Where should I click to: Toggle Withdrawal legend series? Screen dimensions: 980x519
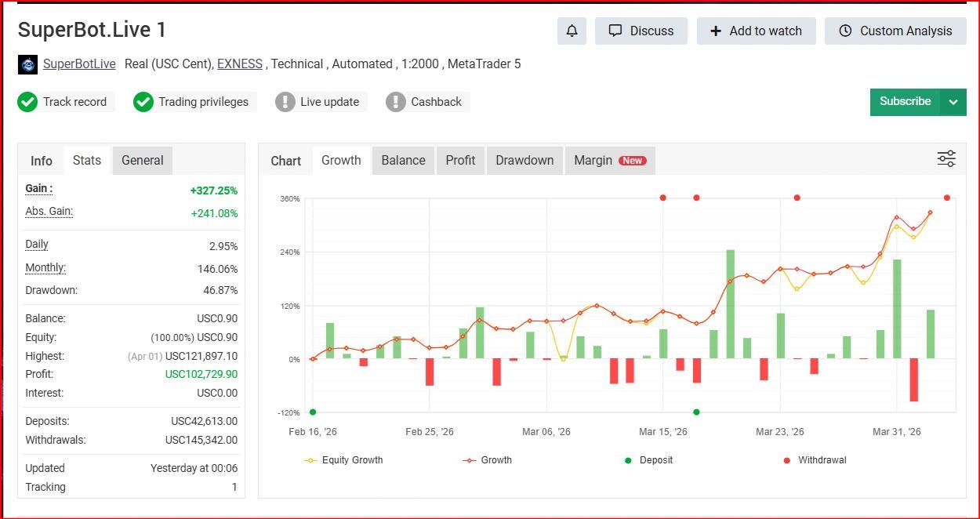(x=815, y=460)
